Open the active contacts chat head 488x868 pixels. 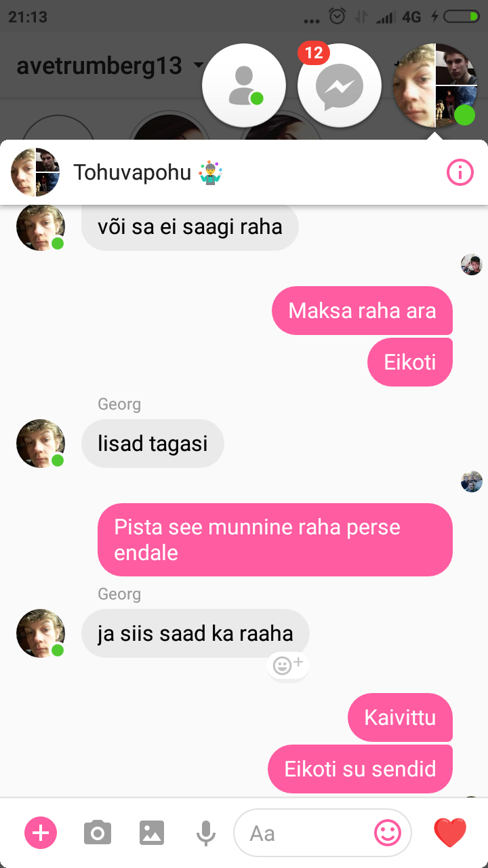pyautogui.click(x=244, y=86)
